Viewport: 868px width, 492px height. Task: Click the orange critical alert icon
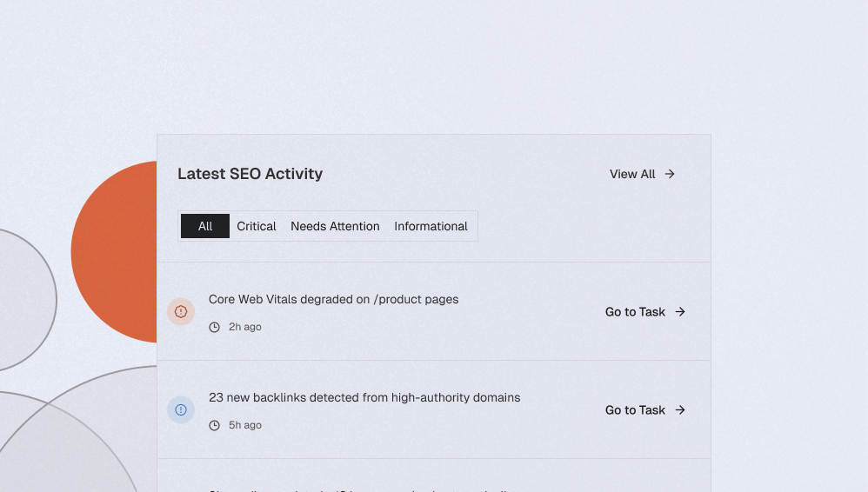(181, 311)
